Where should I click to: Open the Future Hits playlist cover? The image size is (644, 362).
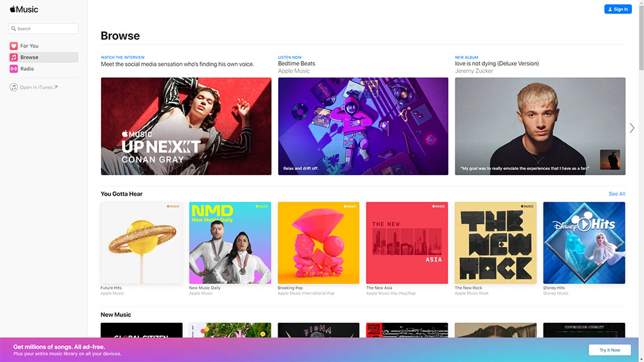(142, 243)
